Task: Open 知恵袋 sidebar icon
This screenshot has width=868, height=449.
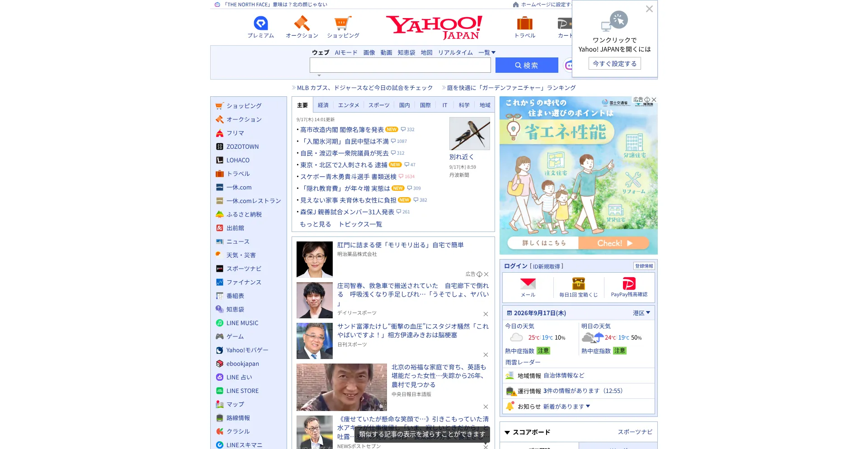Action: pos(220,309)
